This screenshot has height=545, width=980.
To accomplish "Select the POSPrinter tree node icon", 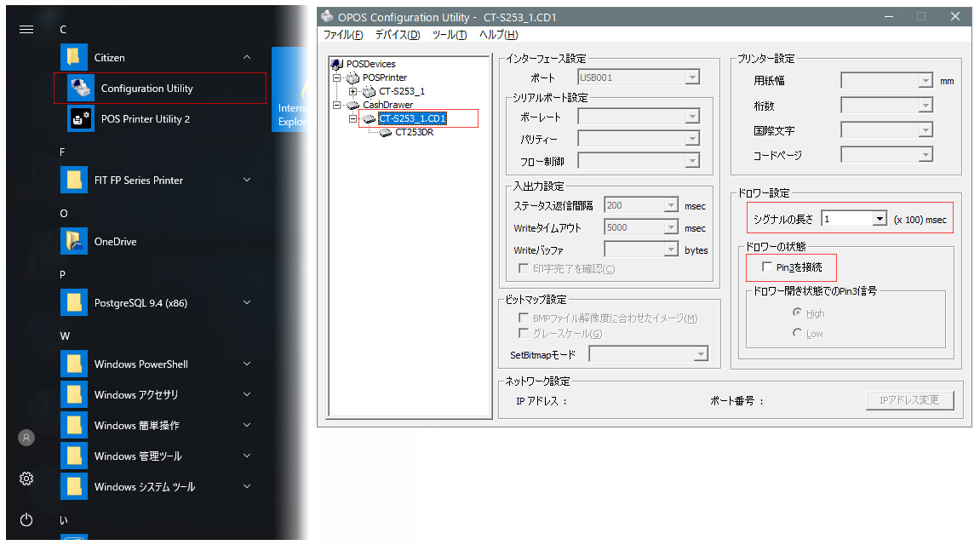I will tap(354, 77).
